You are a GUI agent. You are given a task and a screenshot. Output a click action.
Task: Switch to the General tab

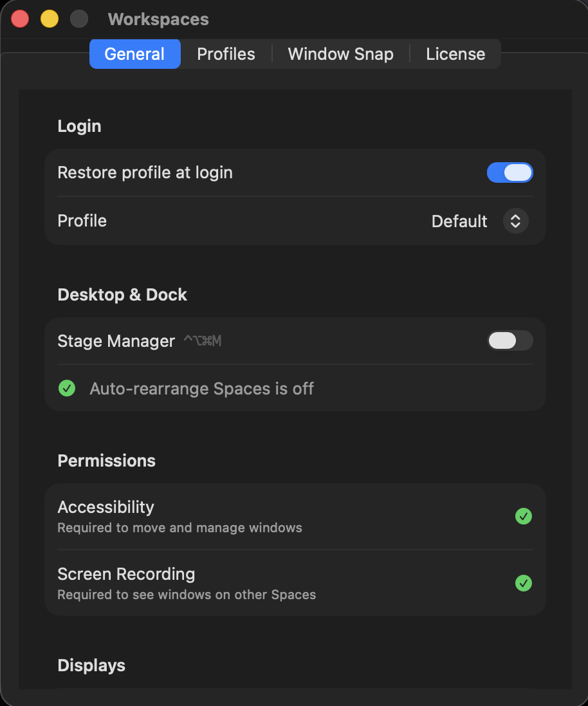point(134,54)
